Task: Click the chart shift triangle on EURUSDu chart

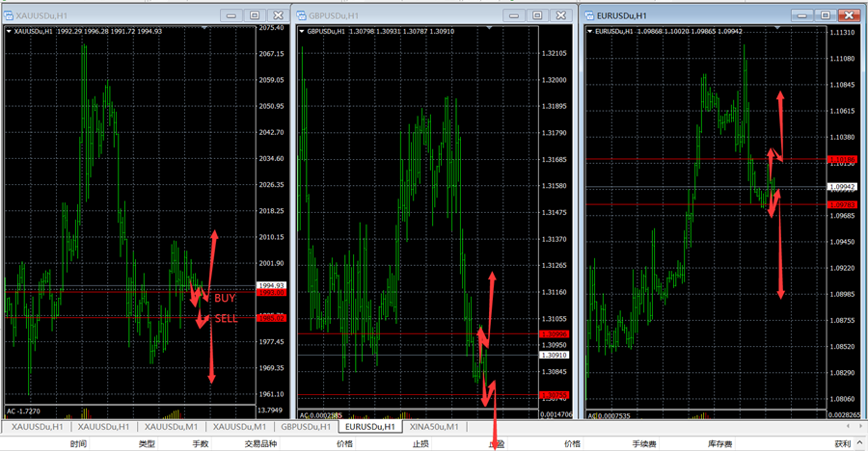Action: [x=779, y=29]
